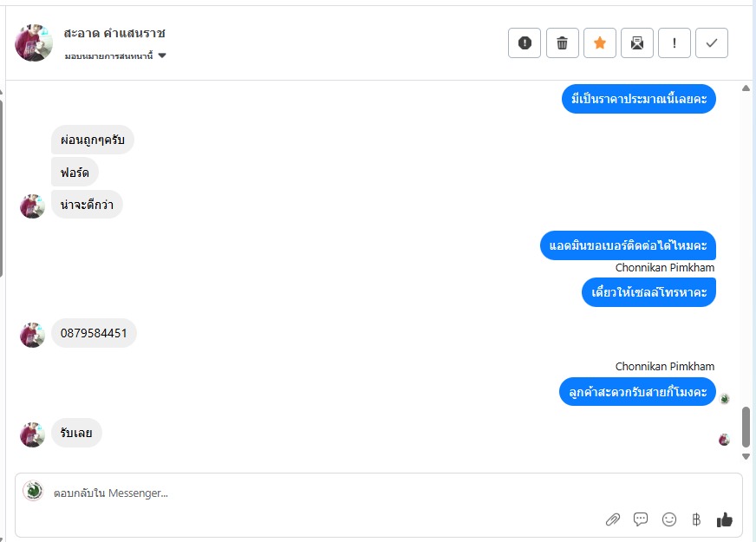The height and width of the screenshot is (542, 756).
Task: Click the sender avatar beside รับเลย message
Action: coord(32,434)
